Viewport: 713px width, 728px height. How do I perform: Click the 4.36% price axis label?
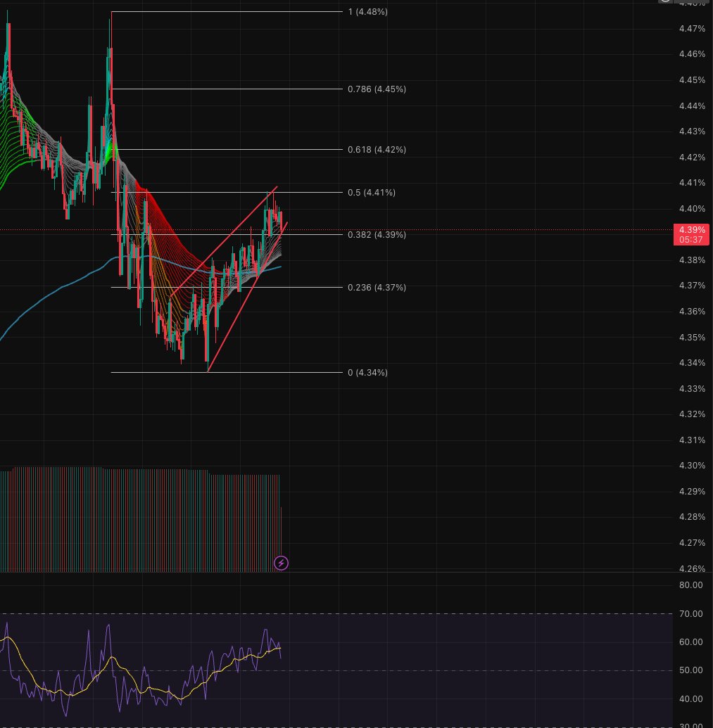(x=692, y=312)
